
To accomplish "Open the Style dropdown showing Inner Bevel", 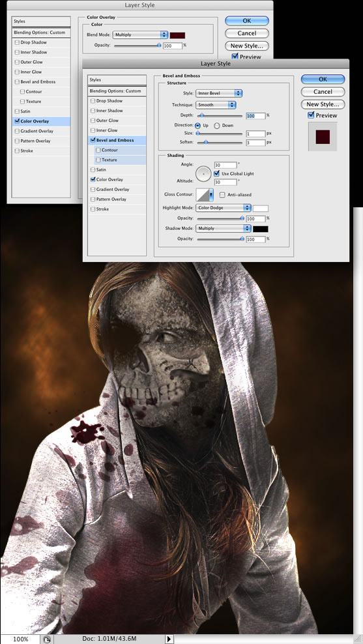I will point(219,93).
